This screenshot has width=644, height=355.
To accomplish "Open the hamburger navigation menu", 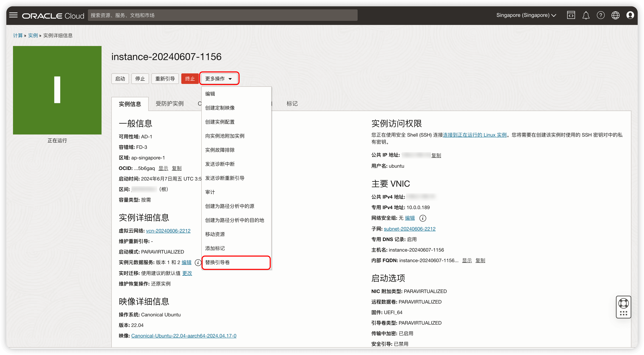I will point(14,15).
